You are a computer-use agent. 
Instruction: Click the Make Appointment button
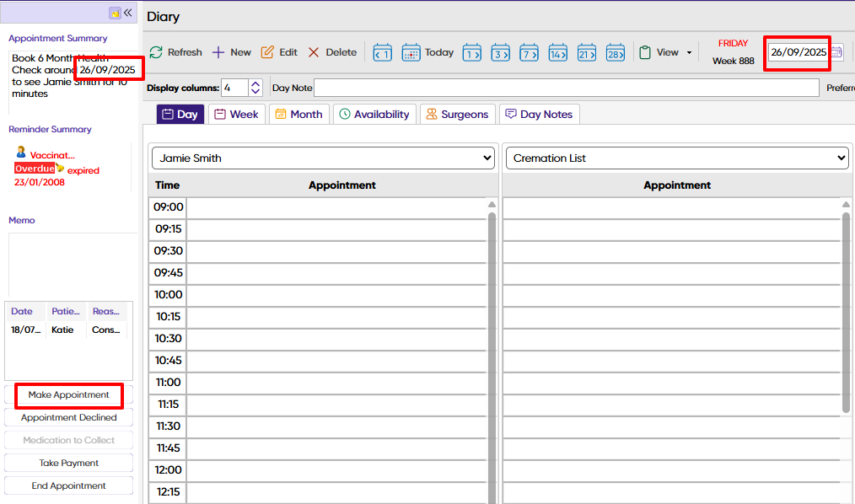click(68, 394)
